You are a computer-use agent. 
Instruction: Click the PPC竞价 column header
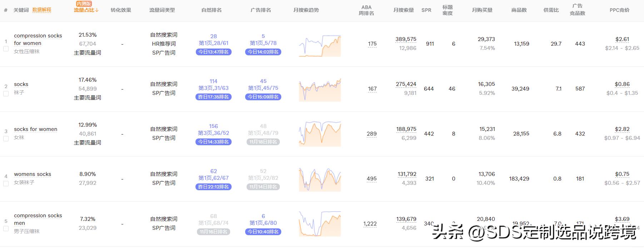coord(619,10)
